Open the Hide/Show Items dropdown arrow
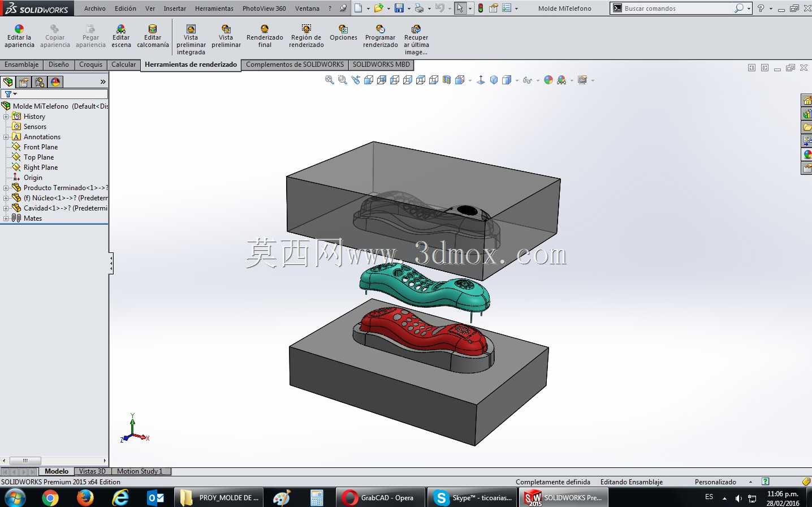 pos(537,80)
